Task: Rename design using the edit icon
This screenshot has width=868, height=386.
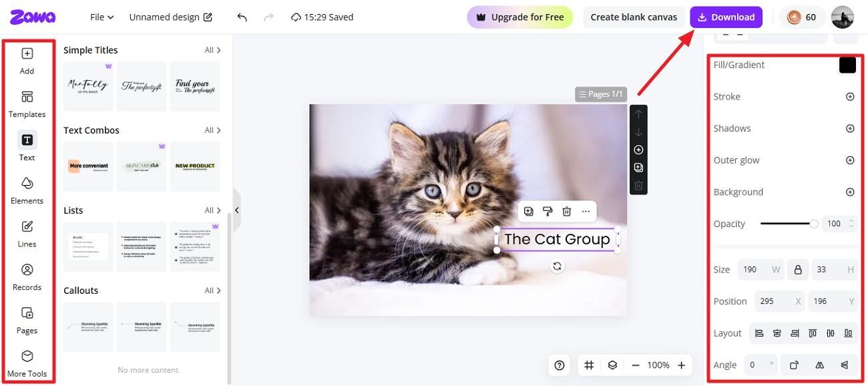Action: (208, 17)
